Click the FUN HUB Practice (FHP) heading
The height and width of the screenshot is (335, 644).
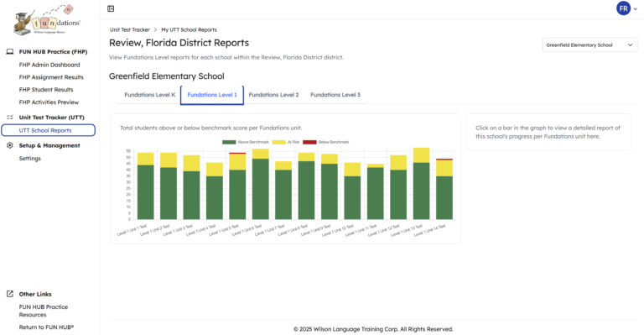53,52
